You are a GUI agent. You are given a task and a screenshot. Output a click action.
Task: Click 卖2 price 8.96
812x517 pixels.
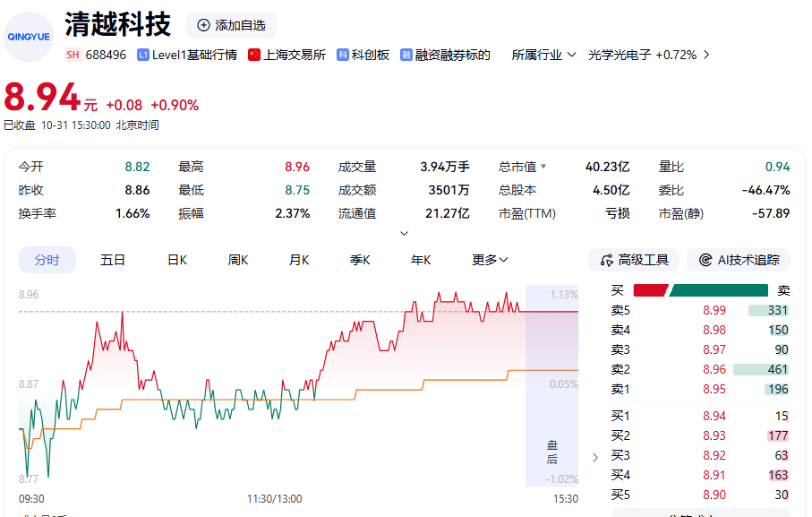tap(714, 369)
